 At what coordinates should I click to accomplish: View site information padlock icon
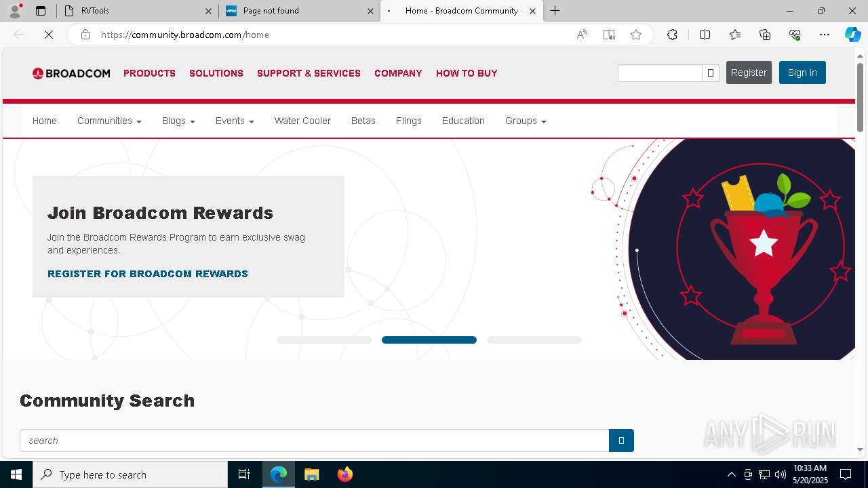coord(85,35)
